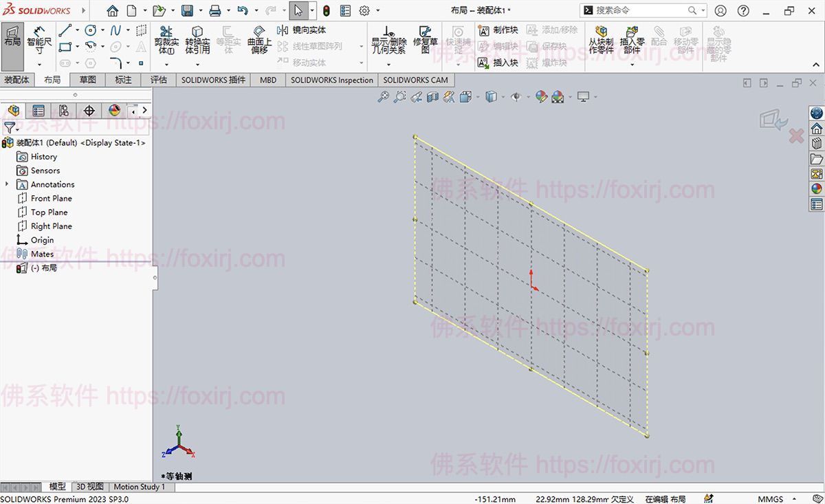The width and height of the screenshot is (825, 504).
Task: Open the Motion Study 1 tab
Action: pyautogui.click(x=140, y=487)
